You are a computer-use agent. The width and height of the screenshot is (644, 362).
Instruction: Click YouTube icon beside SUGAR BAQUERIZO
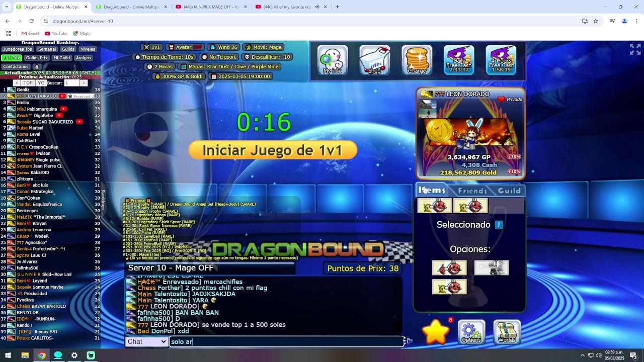coord(78,122)
